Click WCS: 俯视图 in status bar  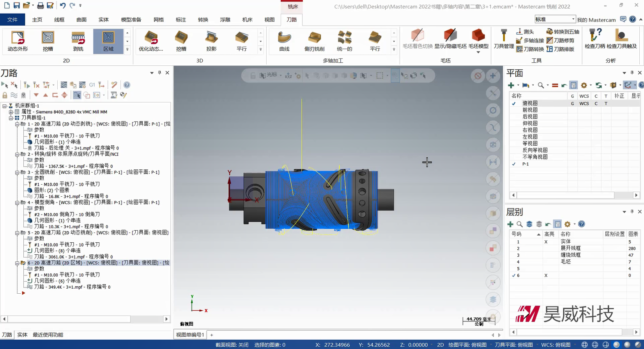click(x=556, y=345)
